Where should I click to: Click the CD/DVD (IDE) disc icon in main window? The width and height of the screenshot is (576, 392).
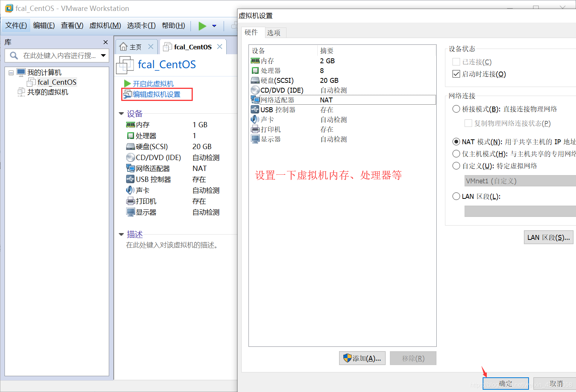(131, 157)
